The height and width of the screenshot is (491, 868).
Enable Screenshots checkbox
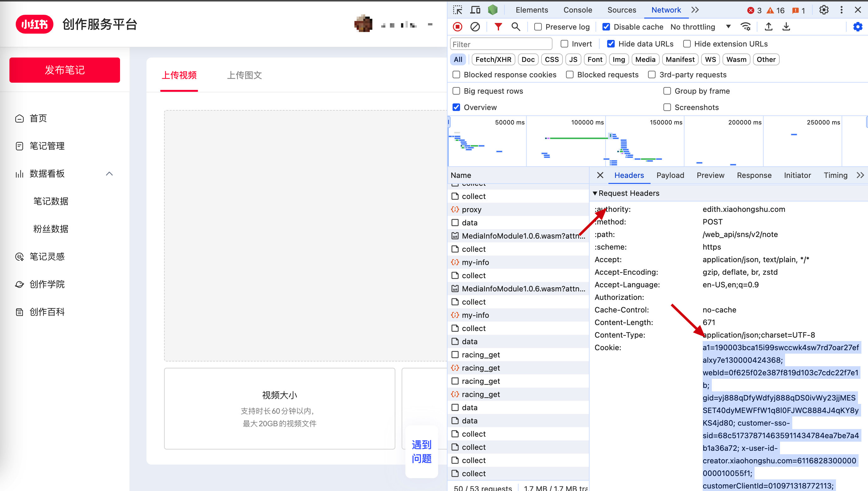click(x=667, y=107)
